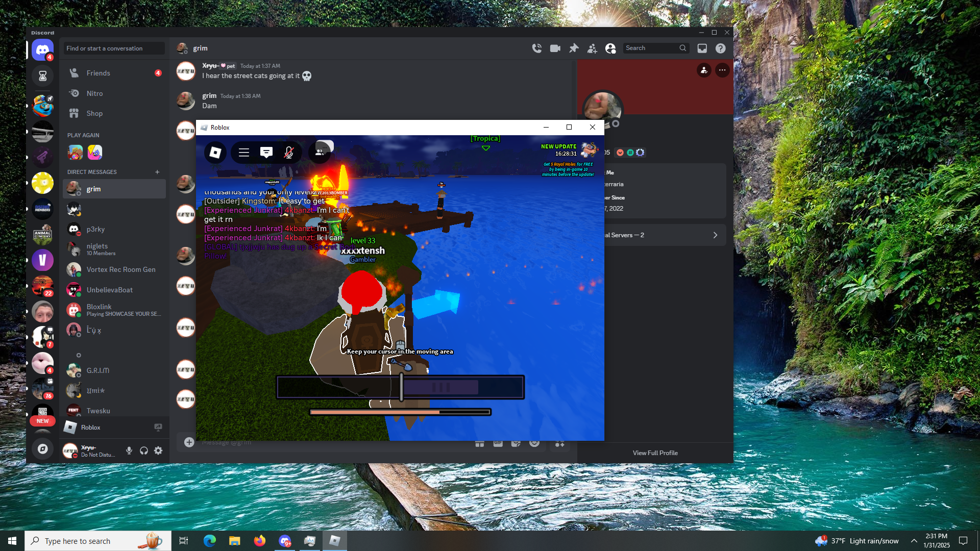Image resolution: width=980 pixels, height=551 pixels.
Task: Click Find or start a conversation field
Action: tap(114, 48)
